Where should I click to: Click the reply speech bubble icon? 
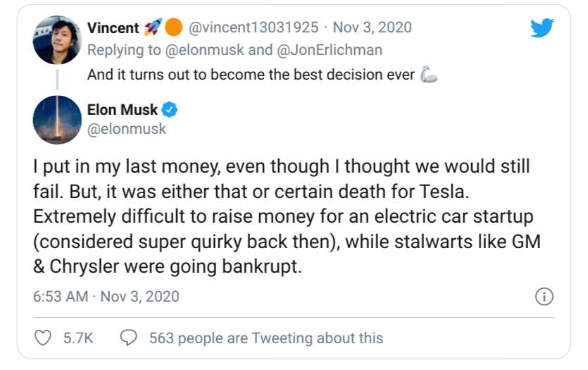[x=128, y=338]
